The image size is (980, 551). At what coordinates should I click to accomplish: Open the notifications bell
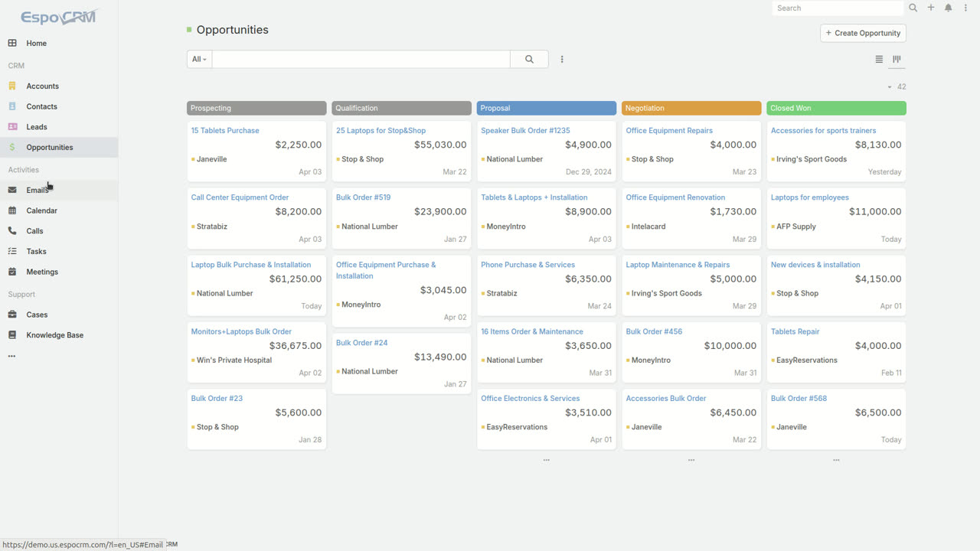(949, 8)
